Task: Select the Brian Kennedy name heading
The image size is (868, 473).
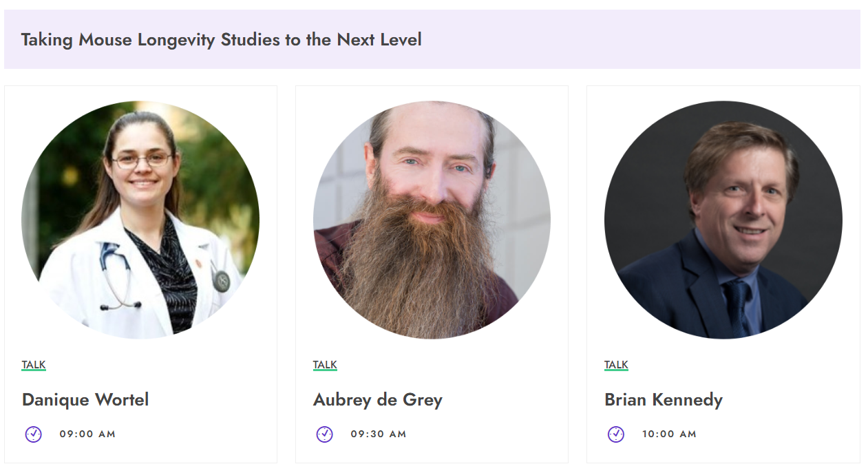Action: coord(664,400)
